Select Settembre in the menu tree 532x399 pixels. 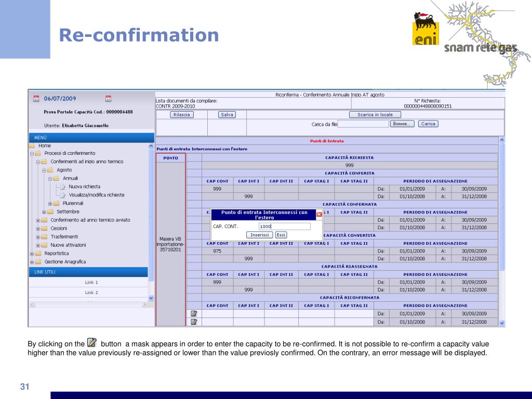coord(68,212)
